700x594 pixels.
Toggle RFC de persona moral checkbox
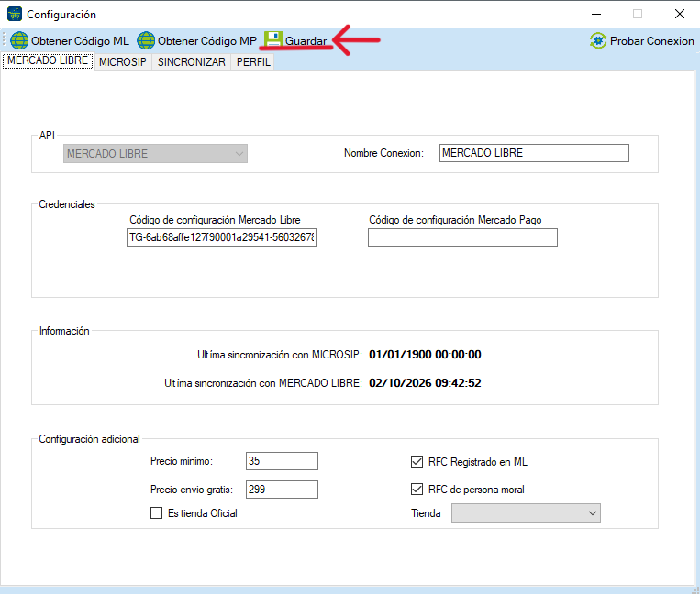pyautogui.click(x=417, y=489)
